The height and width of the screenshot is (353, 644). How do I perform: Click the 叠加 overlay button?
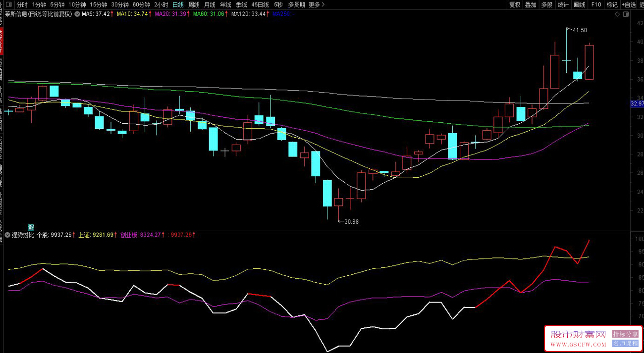pyautogui.click(x=531, y=4)
